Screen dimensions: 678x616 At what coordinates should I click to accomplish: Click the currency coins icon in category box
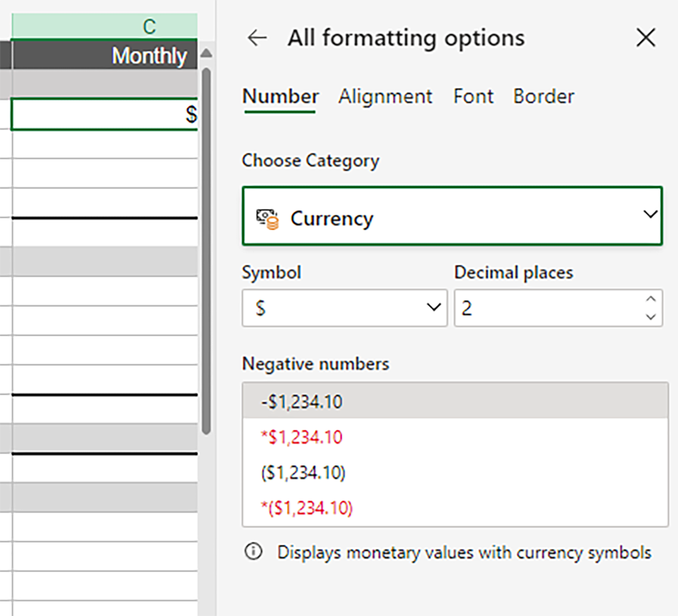(x=267, y=219)
